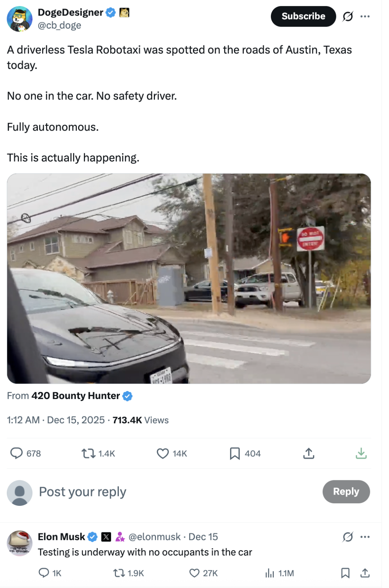Click the Grok icon on Elon Musk's reply
This screenshot has height=588, width=389.
(348, 537)
